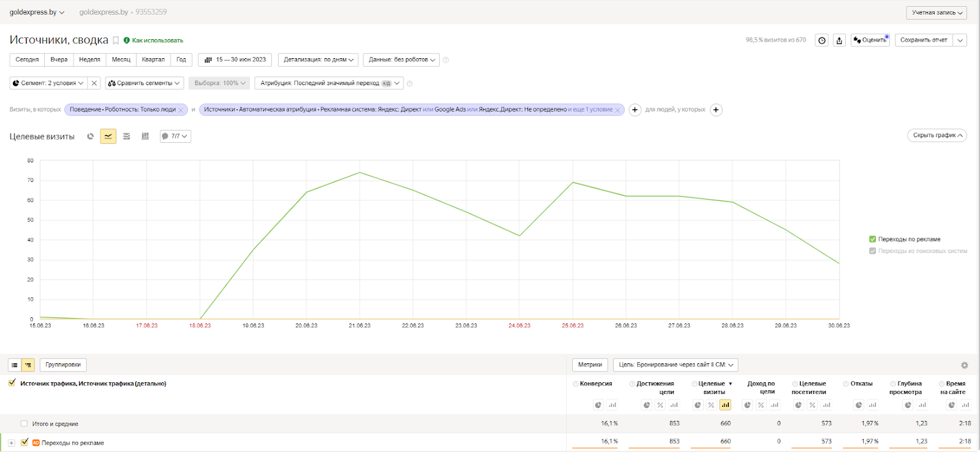Click the export report icon

tap(839, 40)
